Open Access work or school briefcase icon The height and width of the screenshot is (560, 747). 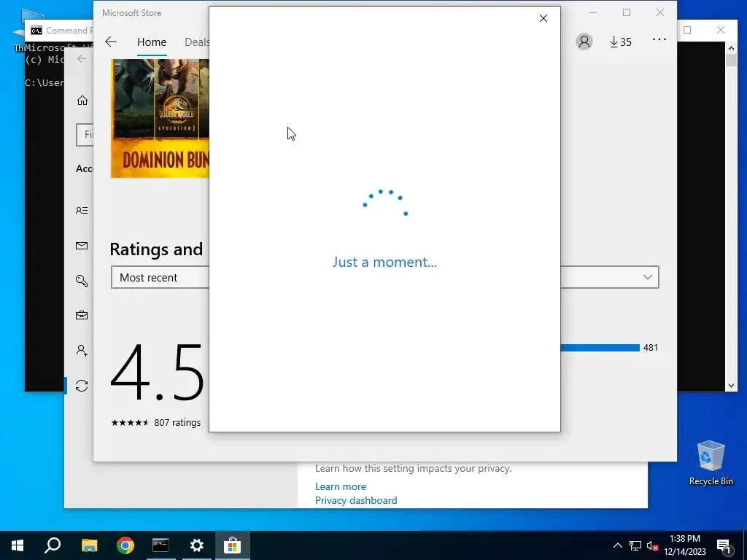(x=82, y=315)
